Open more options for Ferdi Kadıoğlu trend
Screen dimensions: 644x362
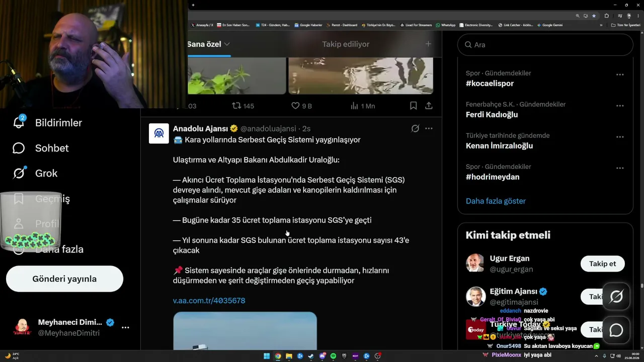coord(620,106)
